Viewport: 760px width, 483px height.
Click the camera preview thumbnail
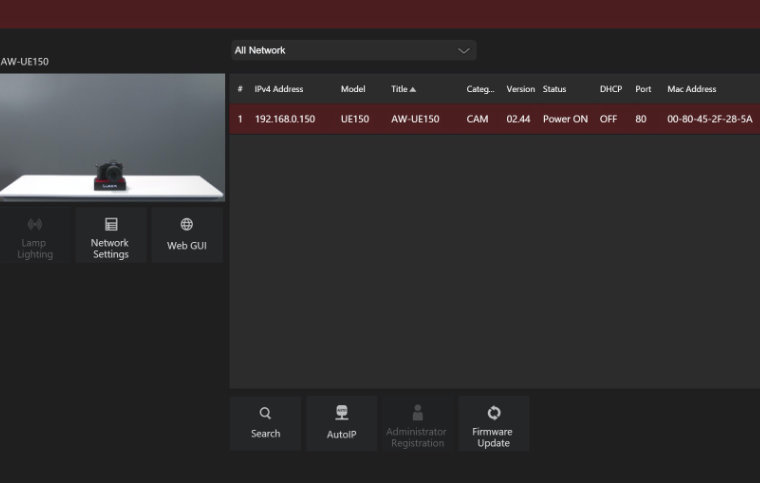(112, 137)
